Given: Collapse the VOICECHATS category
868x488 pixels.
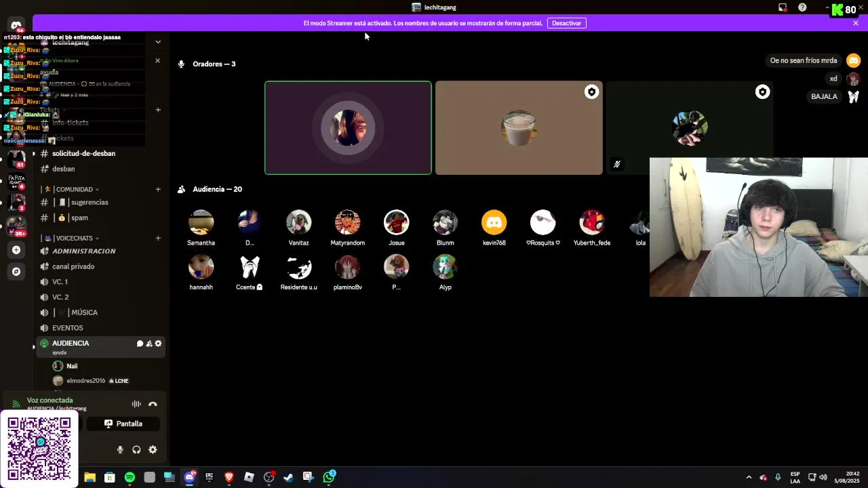Looking at the screenshot, I should pyautogui.click(x=74, y=239).
